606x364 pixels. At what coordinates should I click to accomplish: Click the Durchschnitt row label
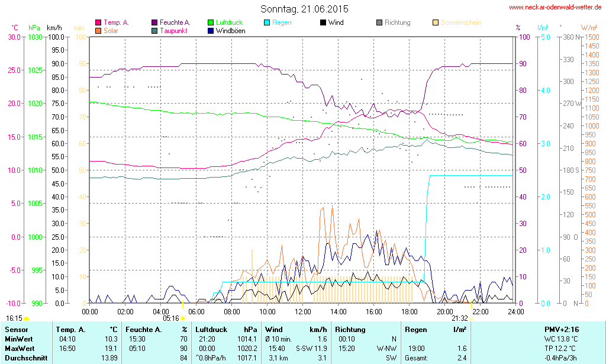coord(25,358)
